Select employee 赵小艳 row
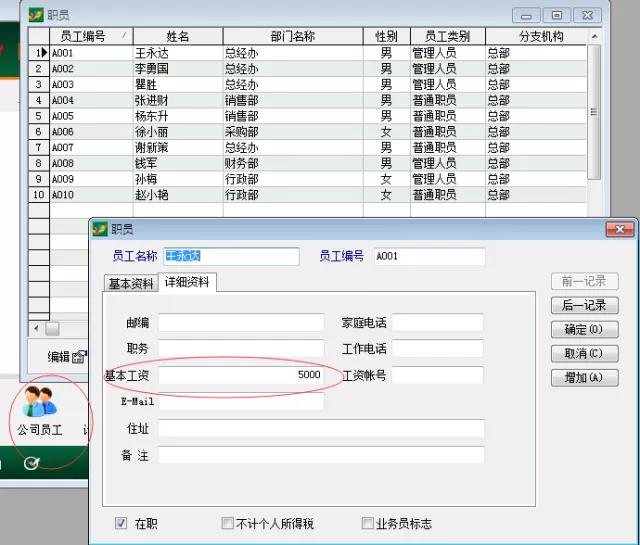Viewport: 640px width, 545px height. pyautogui.click(x=308, y=195)
